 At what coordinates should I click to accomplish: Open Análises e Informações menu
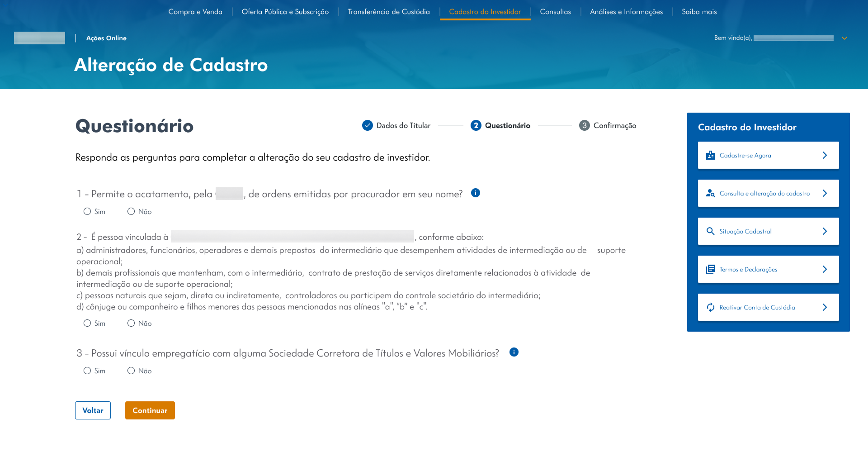click(x=627, y=12)
